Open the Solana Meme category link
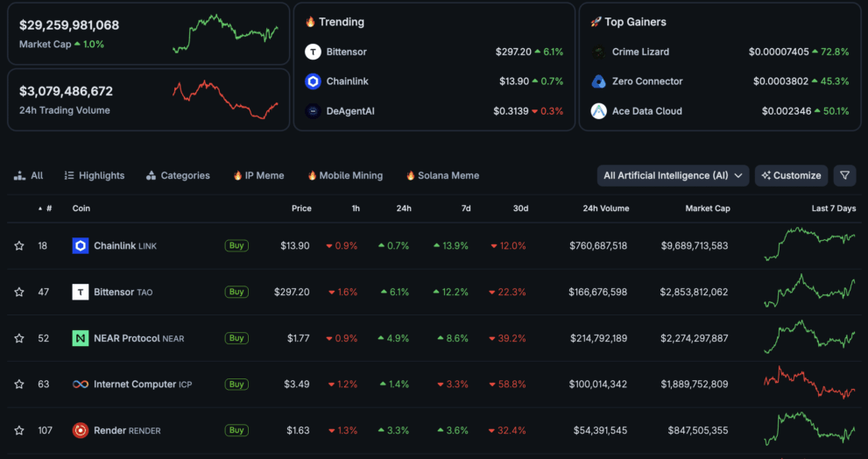This screenshot has height=459, width=868. (442, 175)
